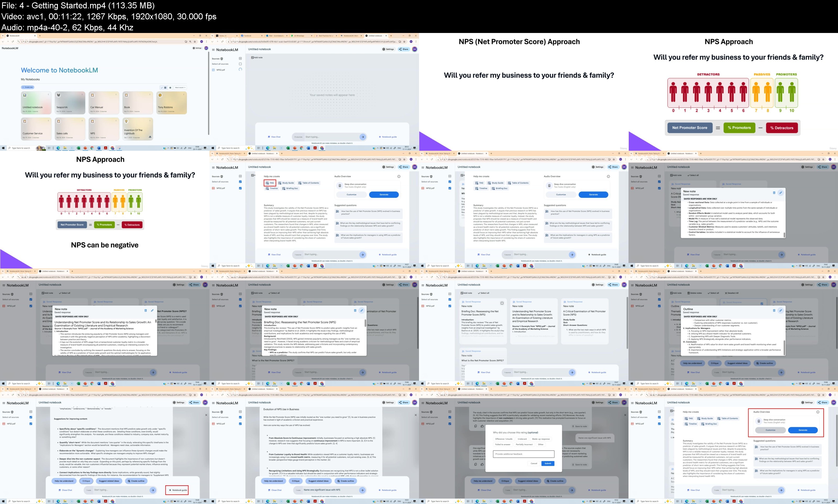This screenshot has height=504, width=838.
Task: Send arrow beside 'Name one significant issue with NPS' input
Action: (363, 490)
